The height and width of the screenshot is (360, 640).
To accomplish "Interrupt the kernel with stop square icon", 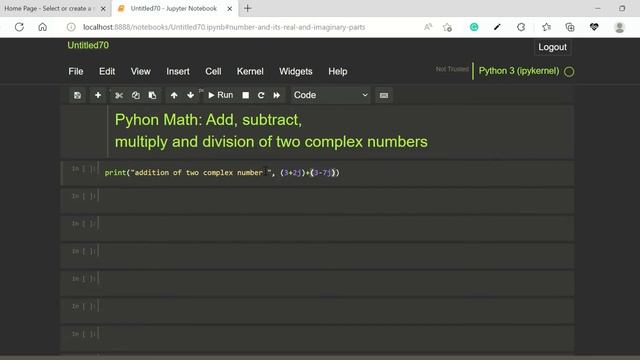I will [245, 95].
